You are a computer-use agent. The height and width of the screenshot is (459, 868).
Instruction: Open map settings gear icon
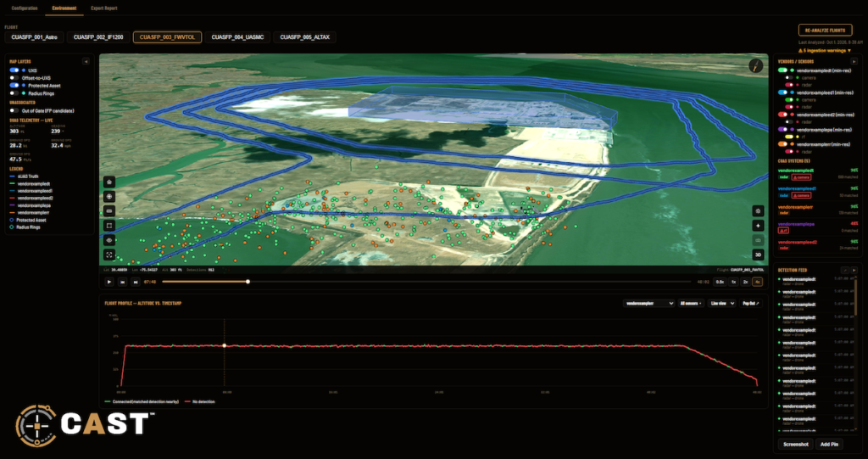759,210
